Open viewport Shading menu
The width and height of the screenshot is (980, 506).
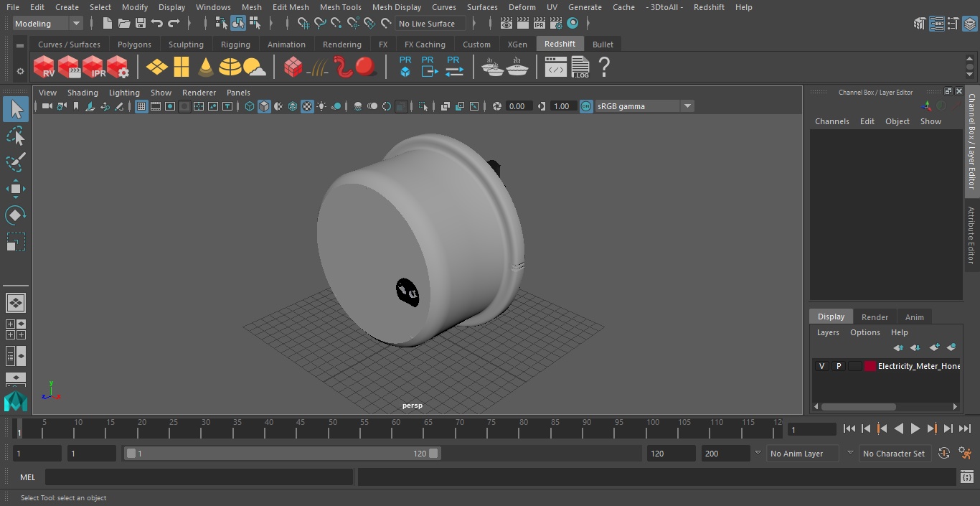pyautogui.click(x=83, y=93)
